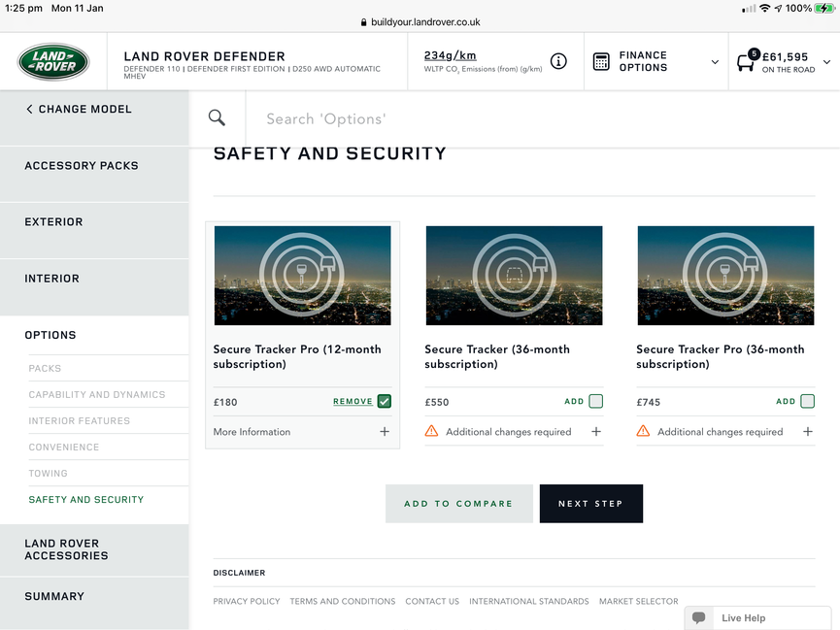This screenshot has height=630, width=840.
Task: Expand the £61,595 on-the-road price chevron
Action: point(826,62)
